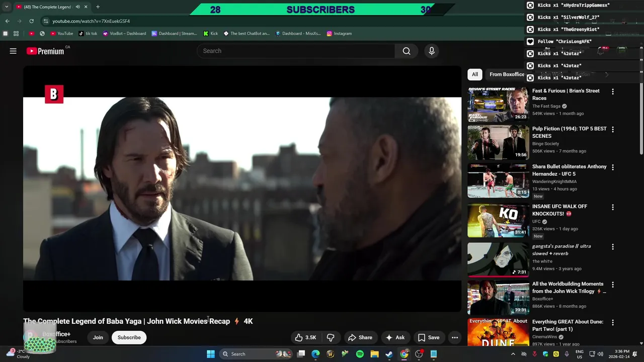
Task: Open the YouTube guide hamburger menu
Action: tap(13, 51)
